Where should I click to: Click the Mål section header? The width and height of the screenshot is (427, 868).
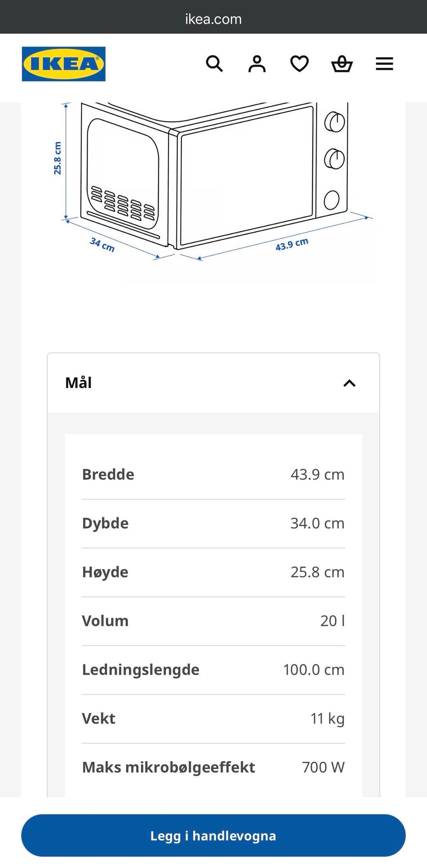click(213, 383)
